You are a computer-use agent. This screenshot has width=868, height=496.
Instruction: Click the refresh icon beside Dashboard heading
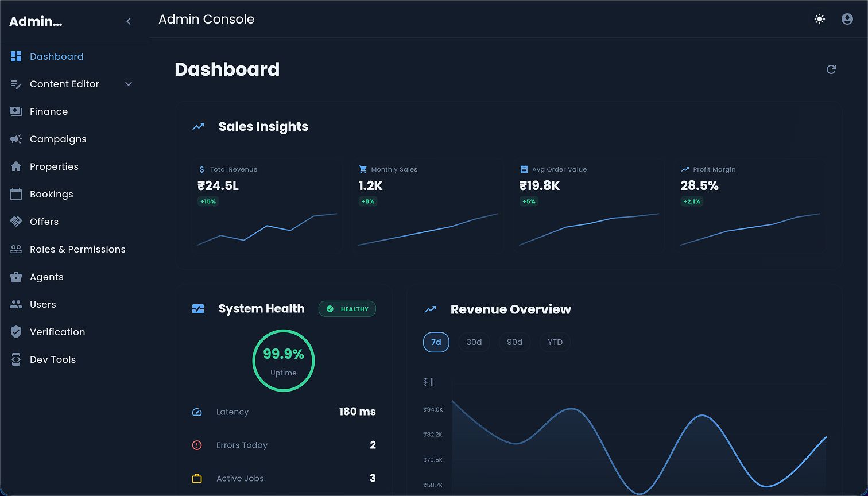[831, 69]
